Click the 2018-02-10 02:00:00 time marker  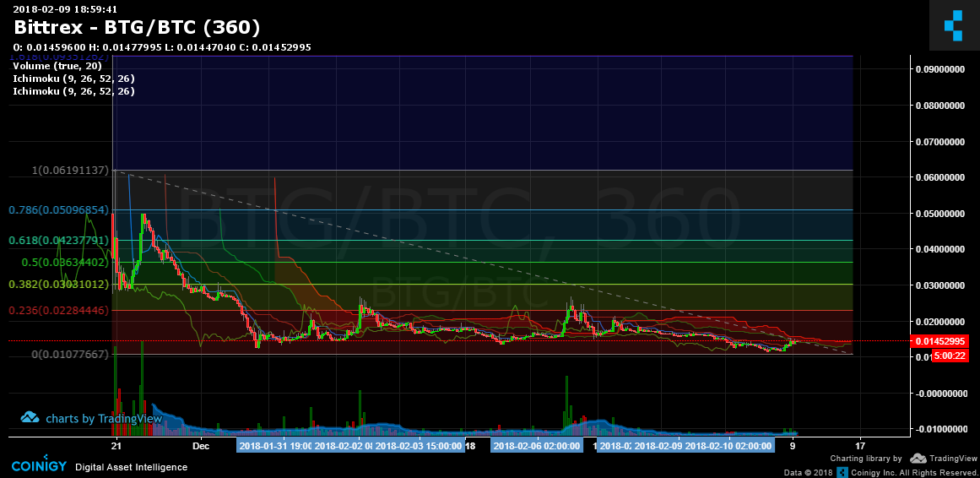(x=728, y=446)
